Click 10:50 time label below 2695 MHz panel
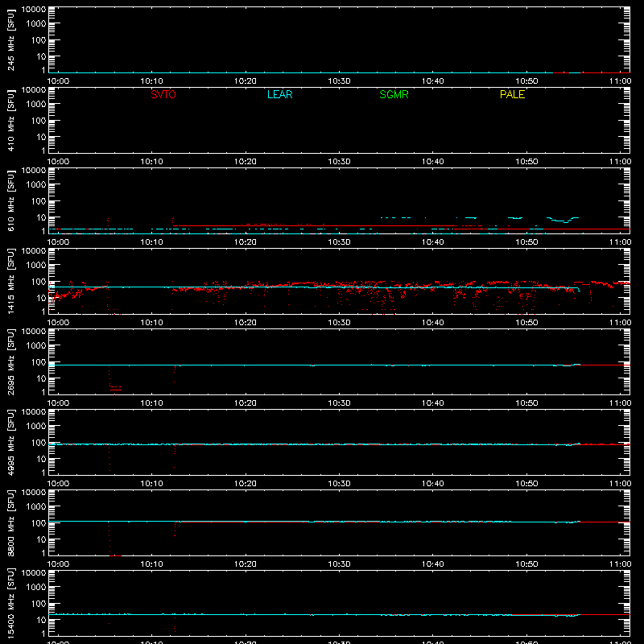 [x=526, y=403]
